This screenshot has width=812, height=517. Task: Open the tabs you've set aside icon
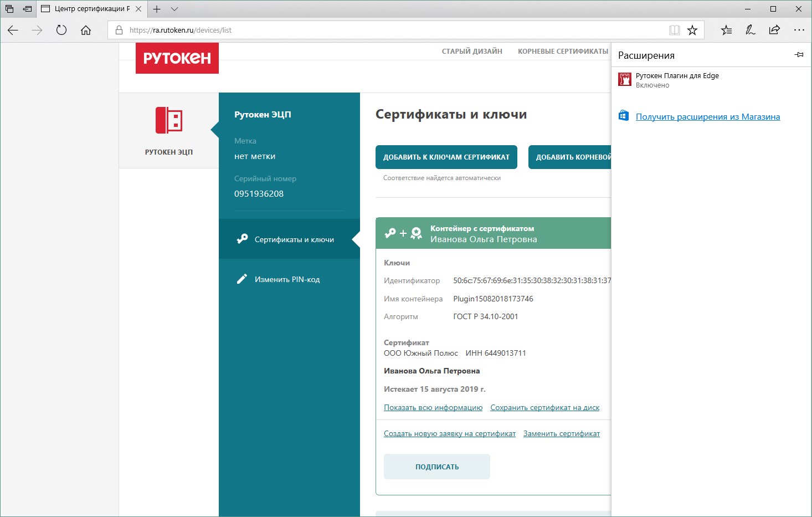(x=9, y=9)
